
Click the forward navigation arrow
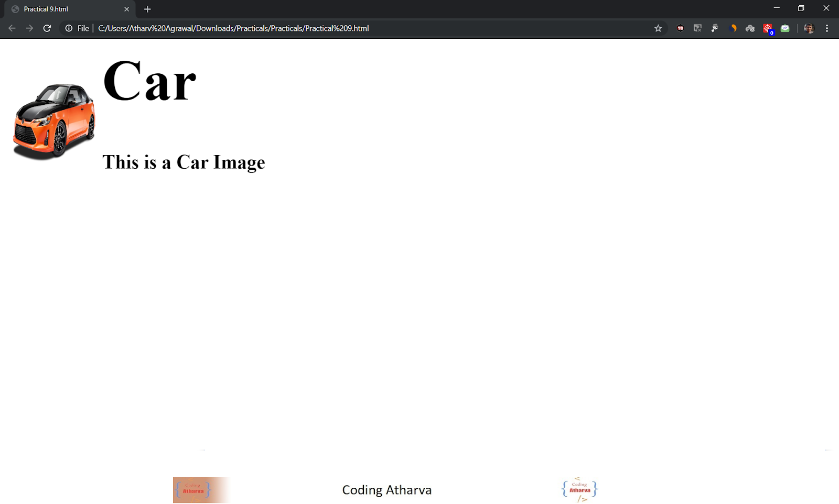click(x=29, y=28)
